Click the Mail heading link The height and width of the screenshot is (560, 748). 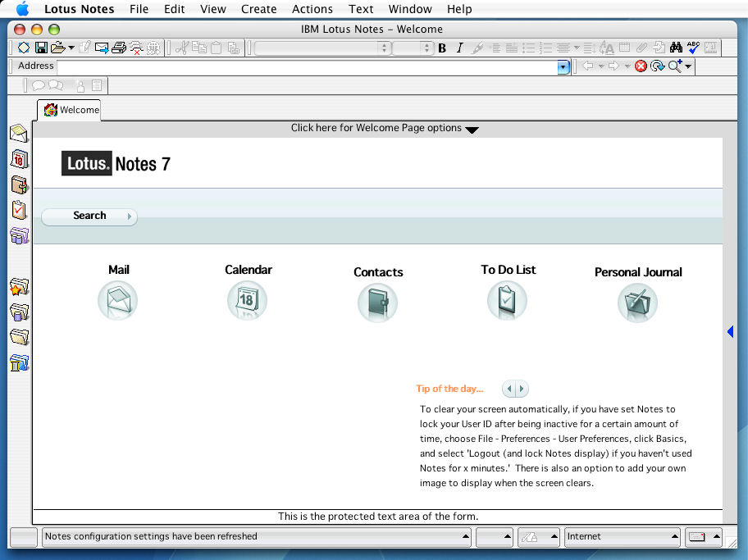[x=119, y=270]
